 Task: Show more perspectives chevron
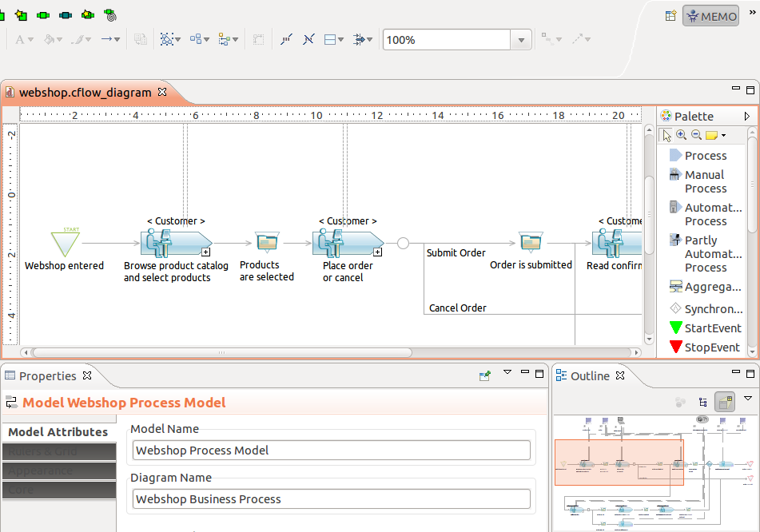(752, 13)
